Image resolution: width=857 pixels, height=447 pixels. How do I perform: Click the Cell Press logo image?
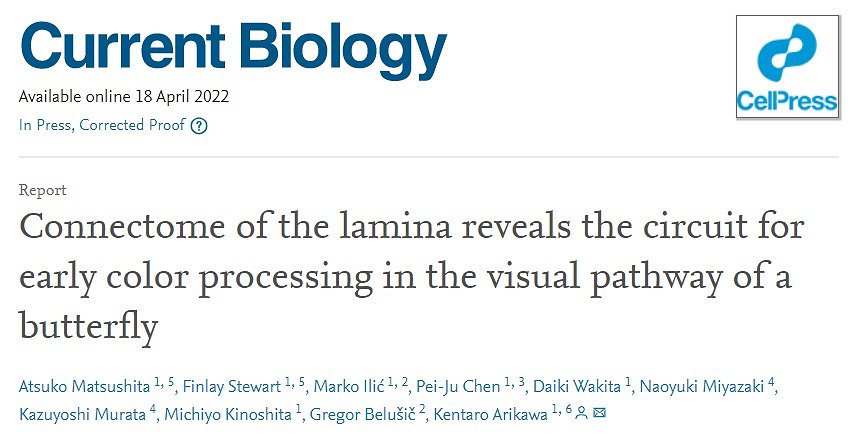[x=787, y=67]
